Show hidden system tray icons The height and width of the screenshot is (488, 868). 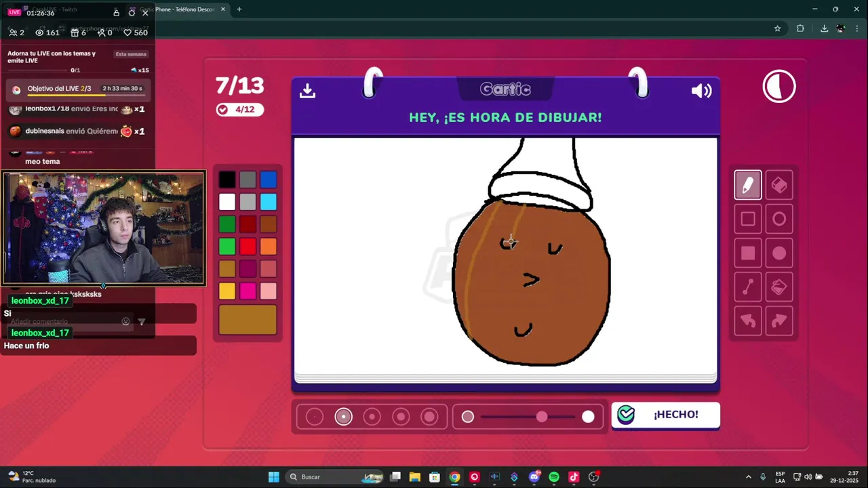point(748,477)
